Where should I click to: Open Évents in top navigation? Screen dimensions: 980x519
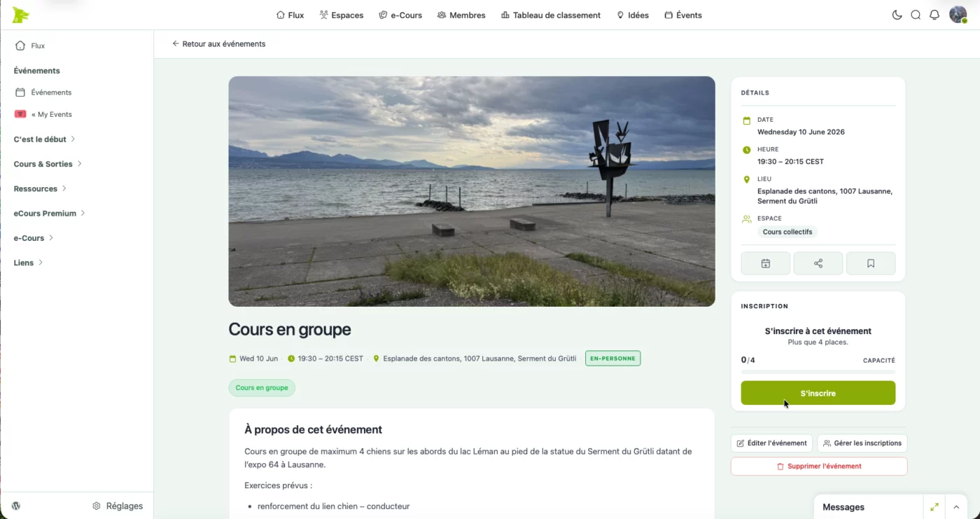[683, 15]
